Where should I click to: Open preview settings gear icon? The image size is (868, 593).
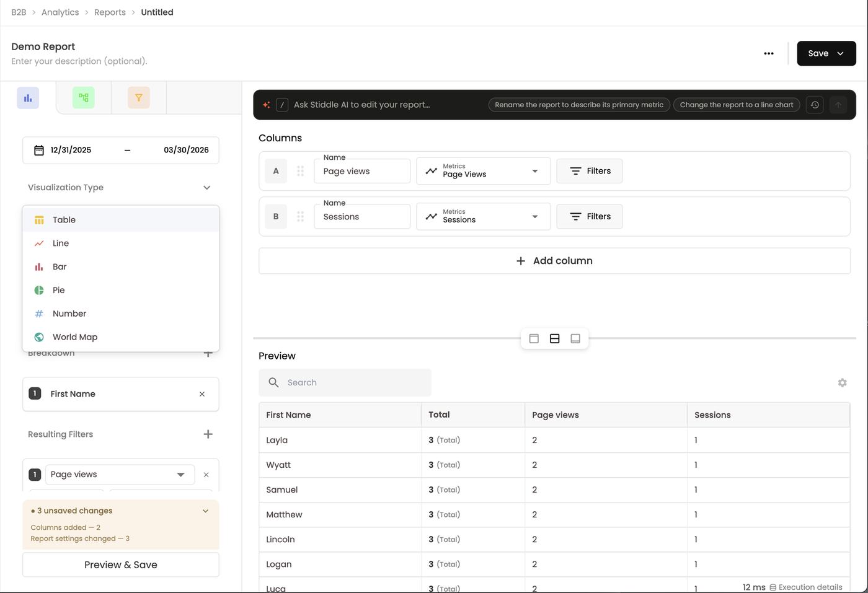pyautogui.click(x=842, y=383)
